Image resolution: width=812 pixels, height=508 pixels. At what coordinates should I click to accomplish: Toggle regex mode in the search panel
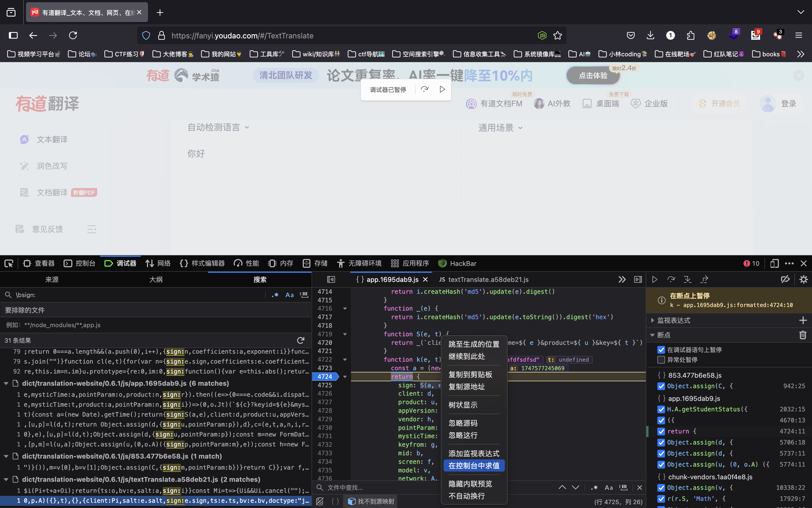pos(275,295)
